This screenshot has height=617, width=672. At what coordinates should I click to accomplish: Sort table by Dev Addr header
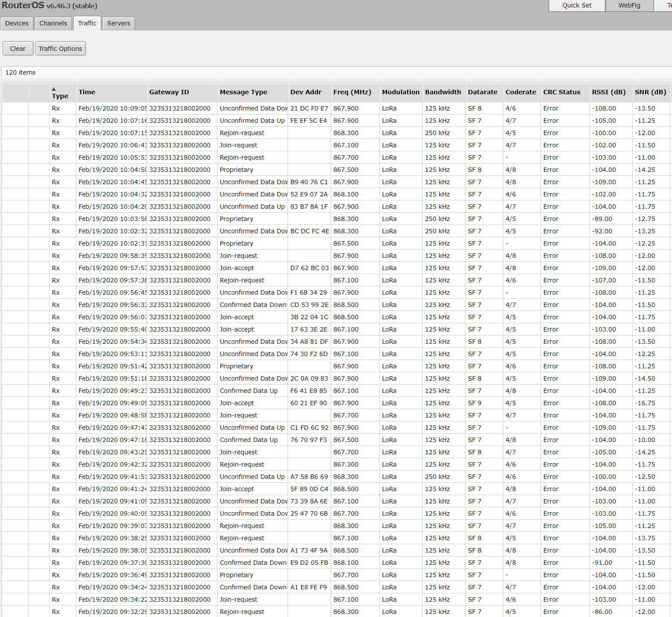tap(306, 92)
